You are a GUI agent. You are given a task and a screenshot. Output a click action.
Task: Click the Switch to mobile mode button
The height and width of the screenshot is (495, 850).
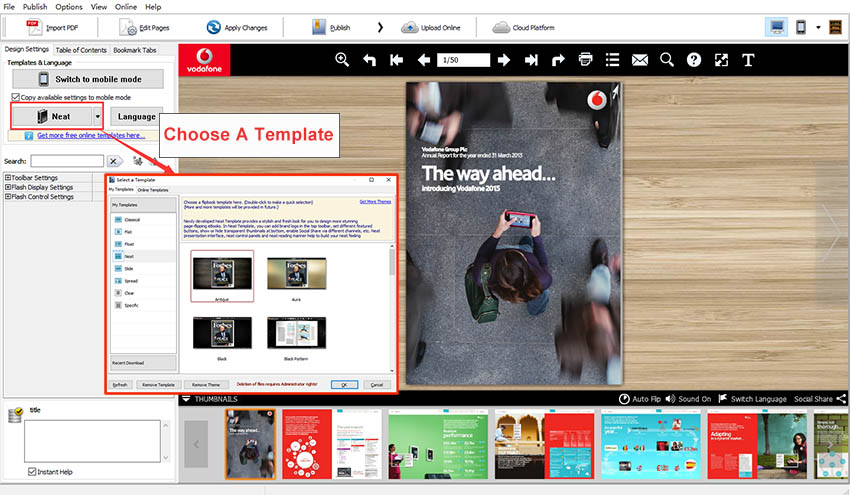[97, 79]
